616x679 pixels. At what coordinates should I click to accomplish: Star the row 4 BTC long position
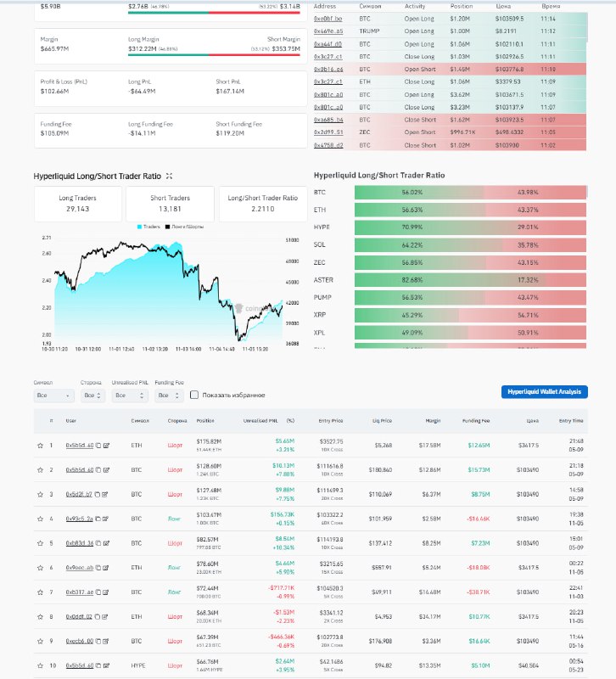pyautogui.click(x=39, y=518)
